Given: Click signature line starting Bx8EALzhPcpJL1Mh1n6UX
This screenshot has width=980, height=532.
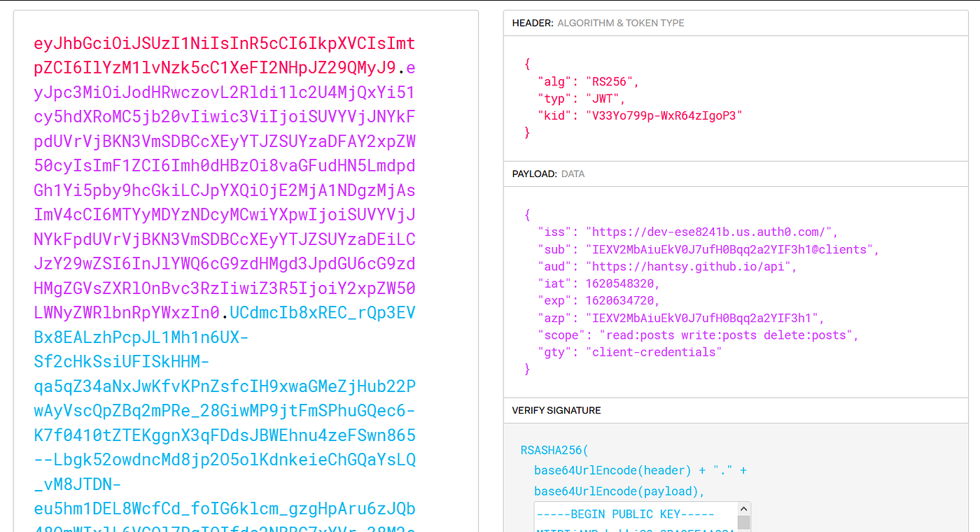Looking at the screenshot, I should click(x=141, y=337).
